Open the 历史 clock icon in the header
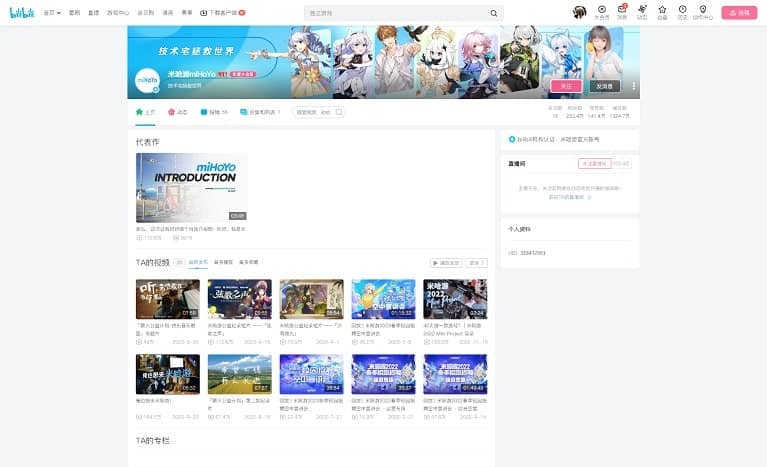Screen dimensions: 767x467 682,12
